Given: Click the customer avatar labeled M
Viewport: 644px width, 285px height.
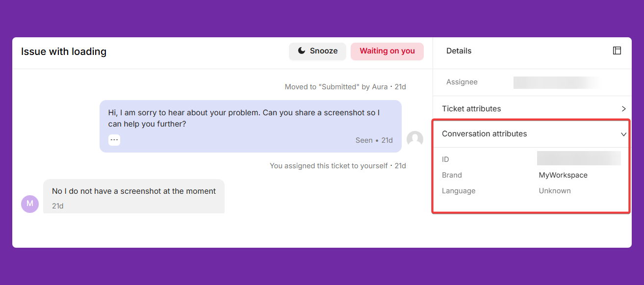Looking at the screenshot, I should 30,204.
